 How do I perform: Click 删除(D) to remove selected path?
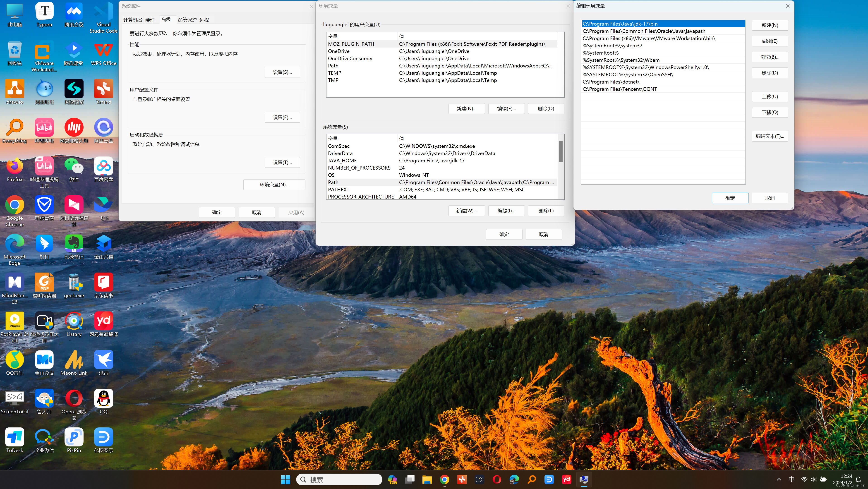770,72
